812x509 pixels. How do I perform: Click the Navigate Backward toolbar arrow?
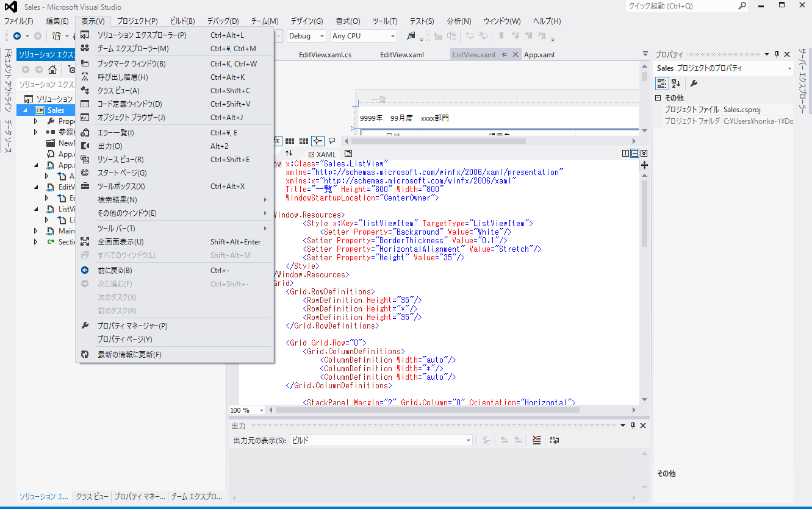click(x=17, y=36)
